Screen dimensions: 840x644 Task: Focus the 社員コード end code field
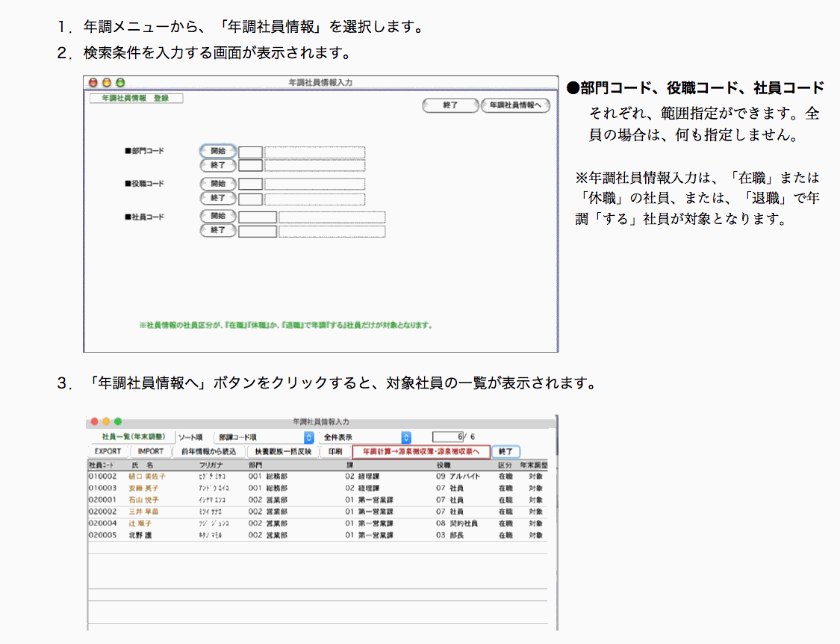point(257,232)
